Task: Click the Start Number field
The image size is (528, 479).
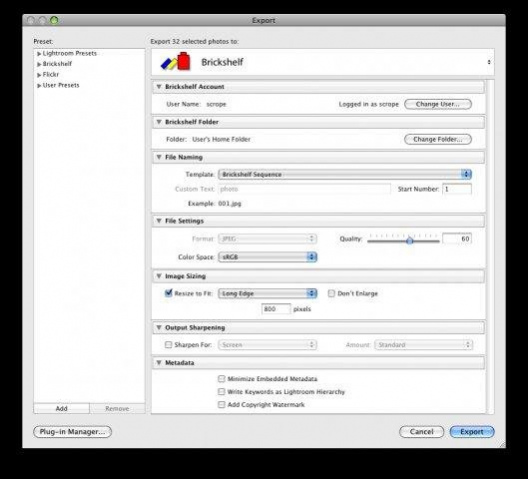Action: point(457,189)
